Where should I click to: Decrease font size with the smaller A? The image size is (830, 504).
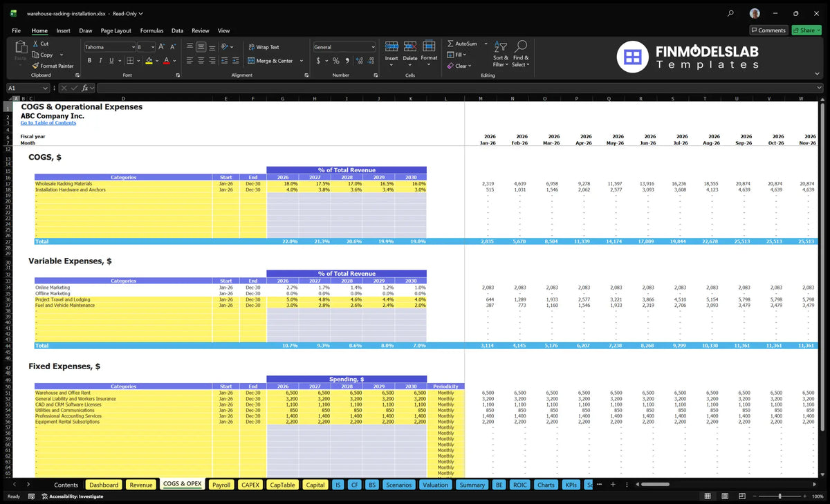click(173, 47)
